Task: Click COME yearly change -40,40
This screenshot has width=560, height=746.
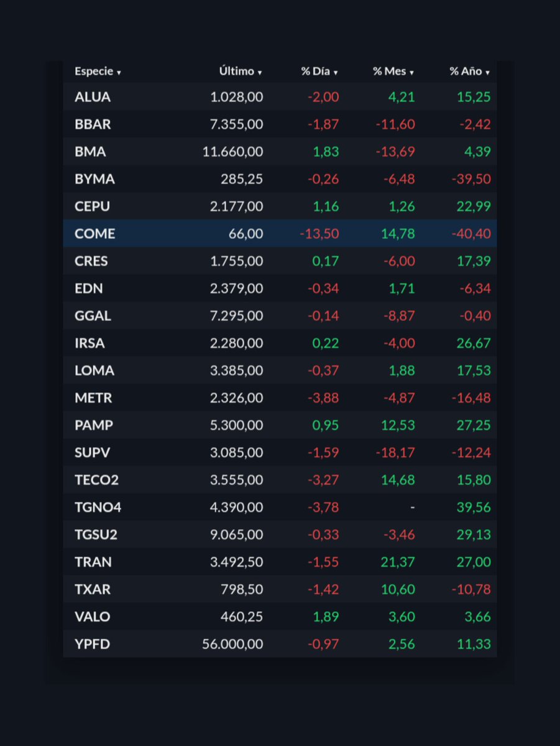Action: [x=471, y=234]
